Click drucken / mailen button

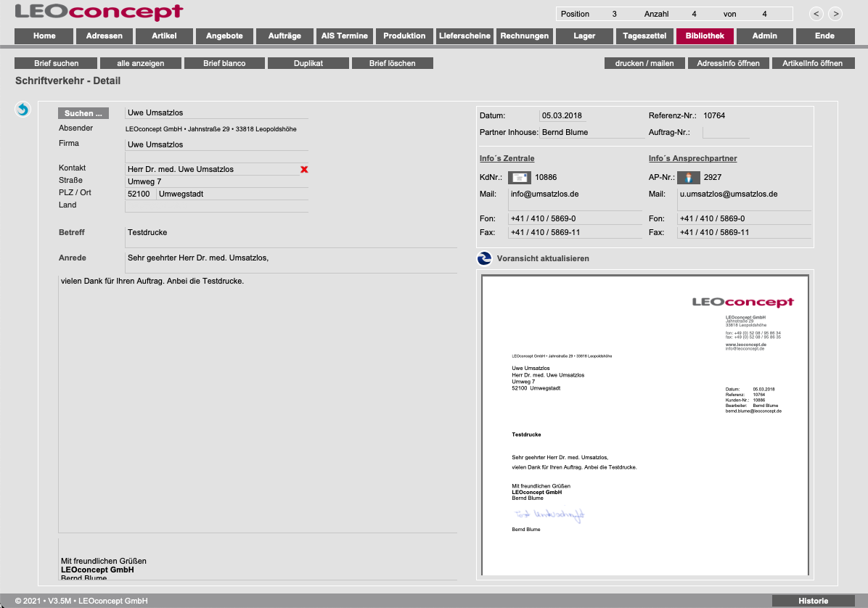coord(644,64)
